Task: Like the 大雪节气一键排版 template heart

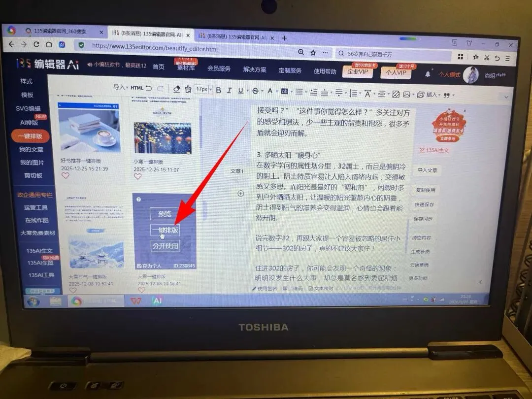Action: click(73, 291)
